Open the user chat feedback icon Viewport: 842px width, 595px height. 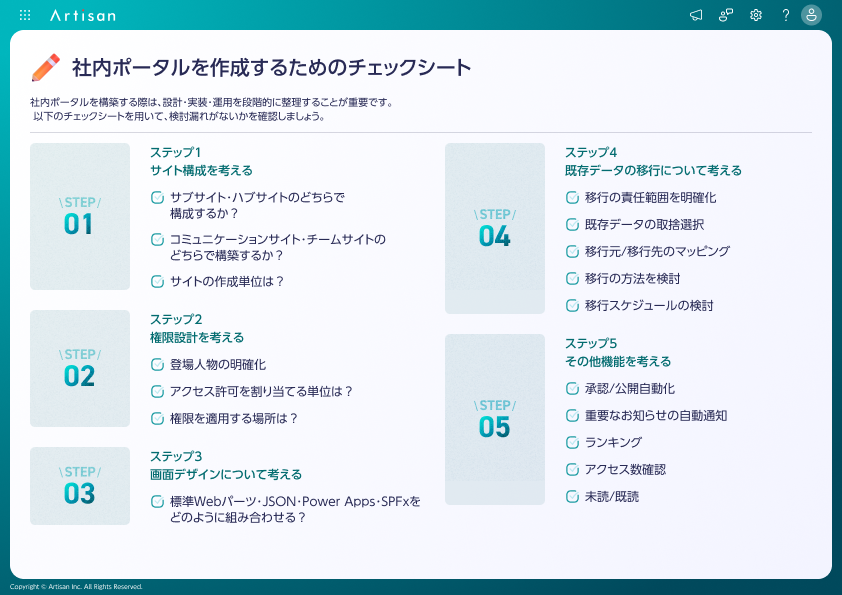click(x=726, y=15)
